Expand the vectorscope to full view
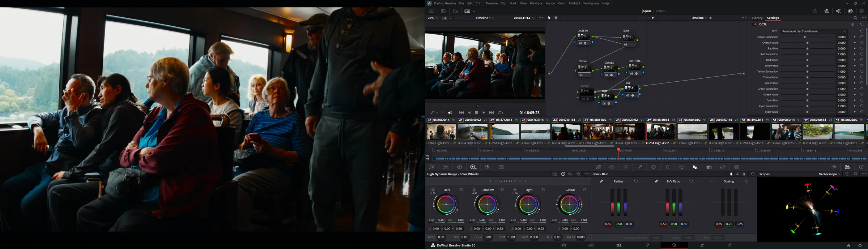The image size is (868, 249). click(855, 174)
